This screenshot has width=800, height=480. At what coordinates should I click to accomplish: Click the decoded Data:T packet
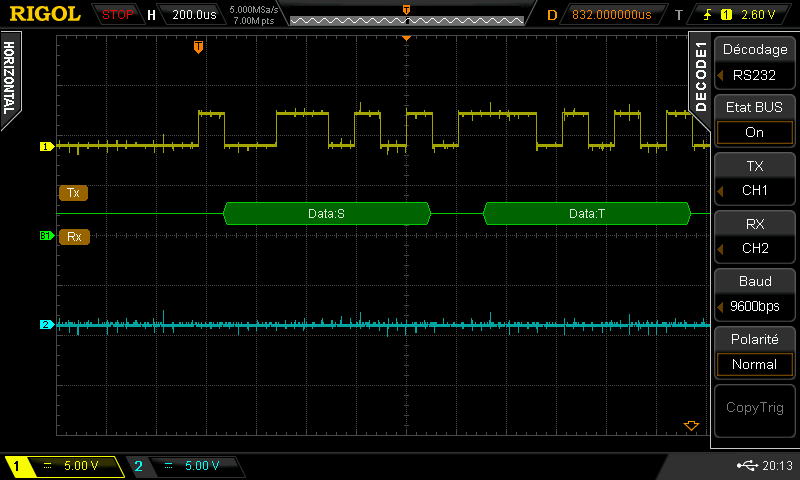587,214
